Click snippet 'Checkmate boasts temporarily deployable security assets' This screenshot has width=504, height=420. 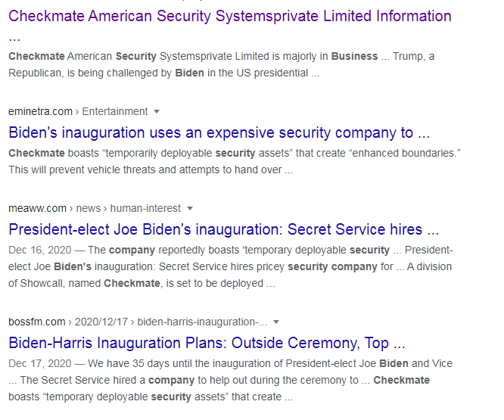pyautogui.click(x=235, y=161)
